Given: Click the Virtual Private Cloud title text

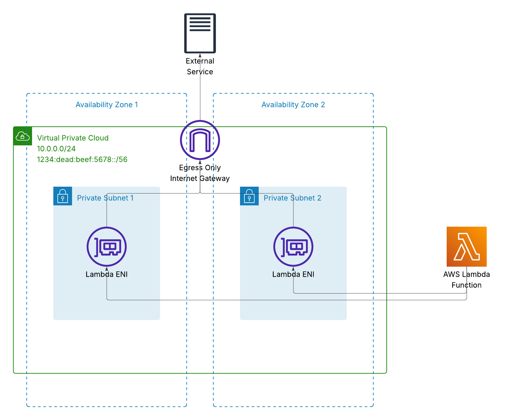Looking at the screenshot, I should click(73, 138).
